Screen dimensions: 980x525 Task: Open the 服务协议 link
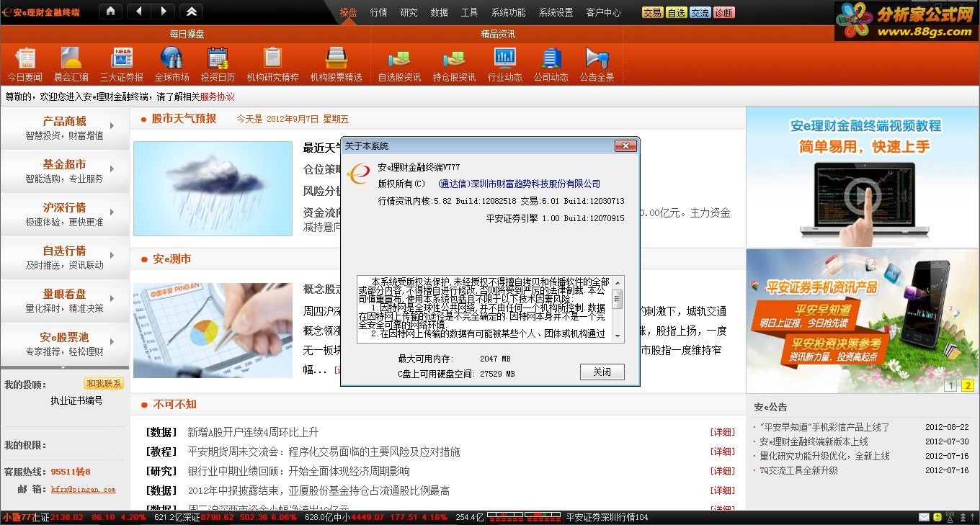click(x=218, y=97)
